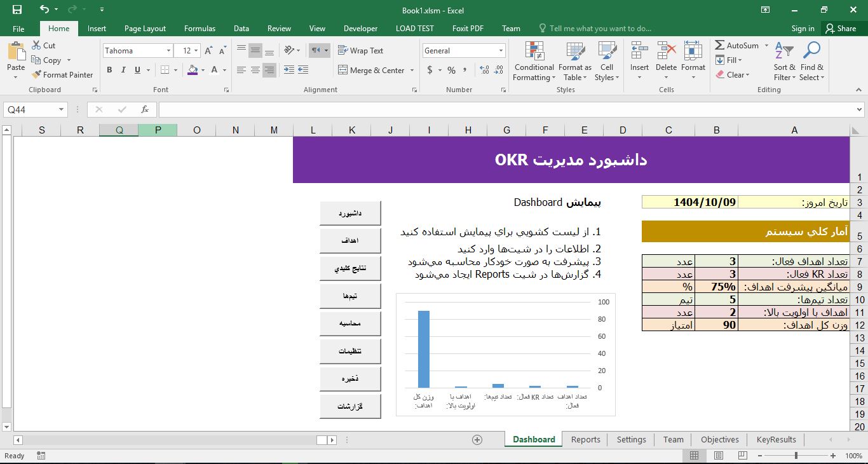
Task: Open Conditional Formatting options
Action: point(533,60)
